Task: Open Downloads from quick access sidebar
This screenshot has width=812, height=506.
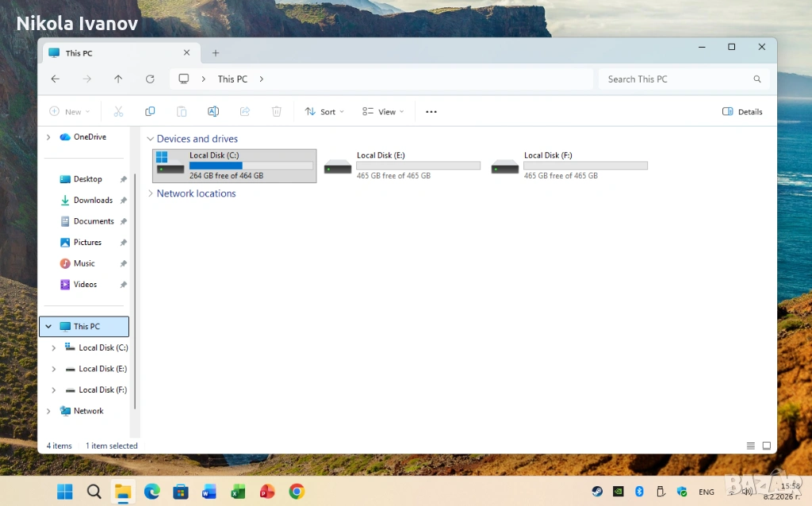Action: click(x=93, y=200)
